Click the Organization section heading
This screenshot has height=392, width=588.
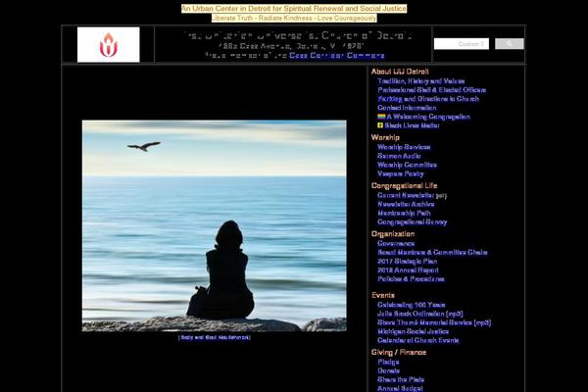point(393,233)
